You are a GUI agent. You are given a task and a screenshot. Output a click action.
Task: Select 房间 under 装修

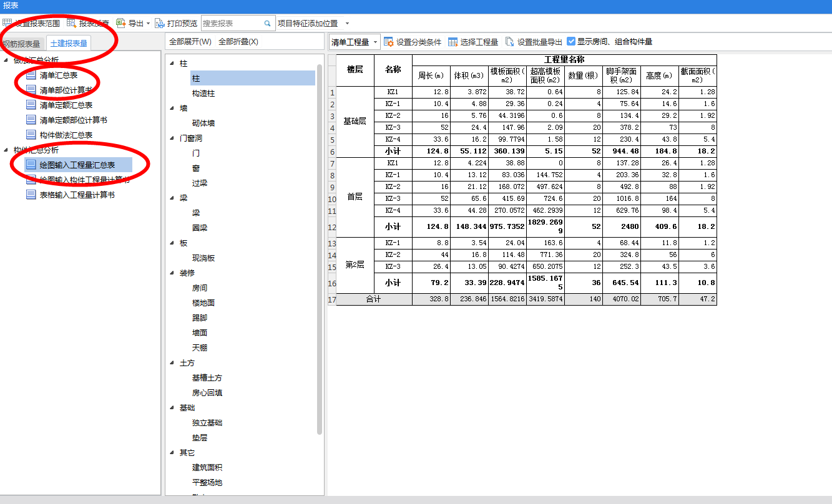coord(200,288)
